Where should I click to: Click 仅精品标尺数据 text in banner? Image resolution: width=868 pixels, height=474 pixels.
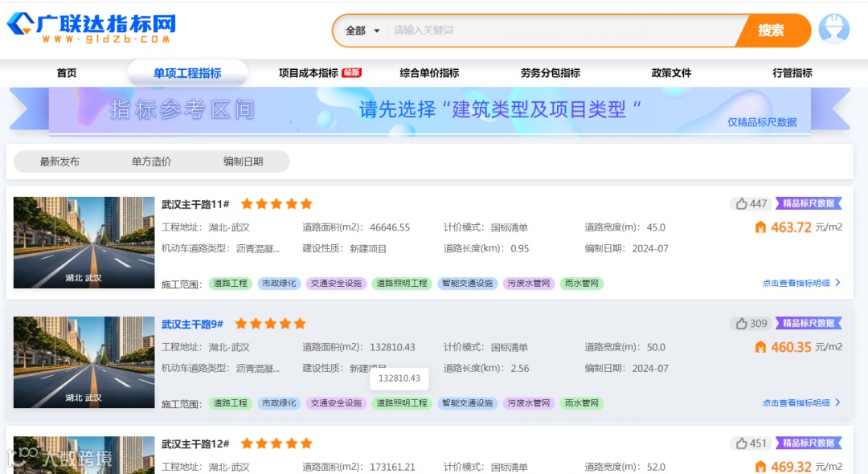tap(762, 122)
